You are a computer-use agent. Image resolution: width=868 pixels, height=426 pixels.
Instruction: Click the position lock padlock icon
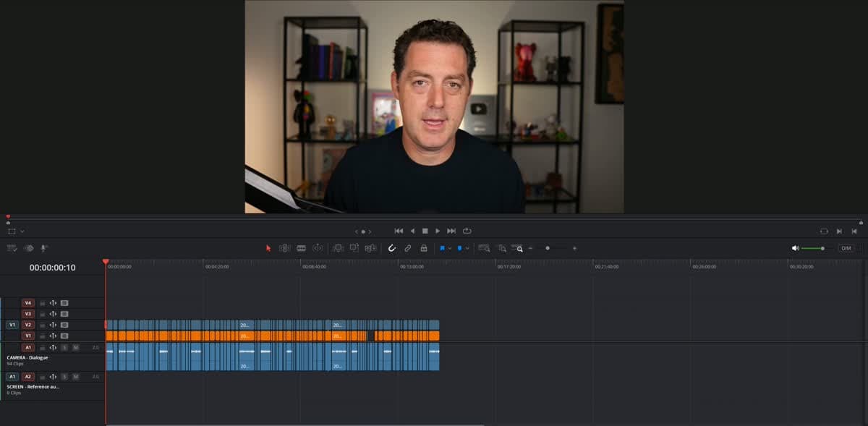coord(424,248)
